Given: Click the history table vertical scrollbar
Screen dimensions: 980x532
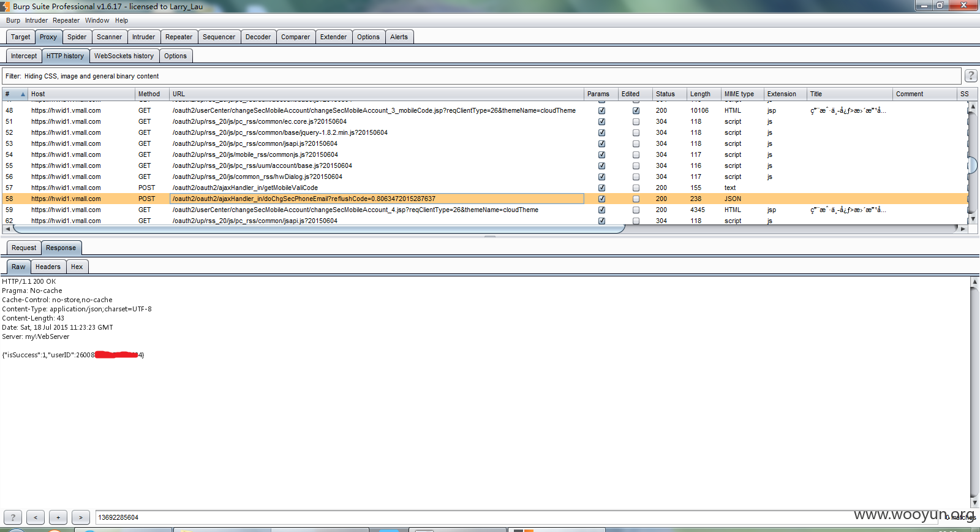Looking at the screenshot, I should (973, 164).
